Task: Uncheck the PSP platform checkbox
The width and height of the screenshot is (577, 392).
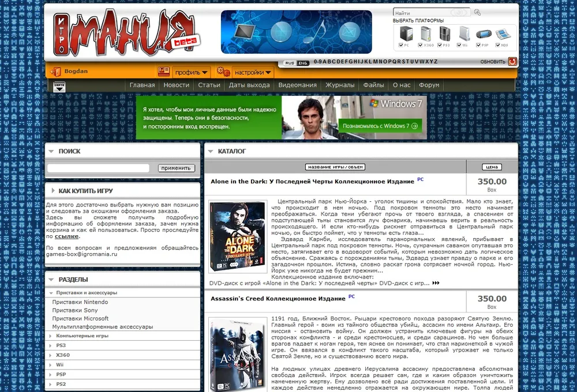Action: (x=478, y=45)
